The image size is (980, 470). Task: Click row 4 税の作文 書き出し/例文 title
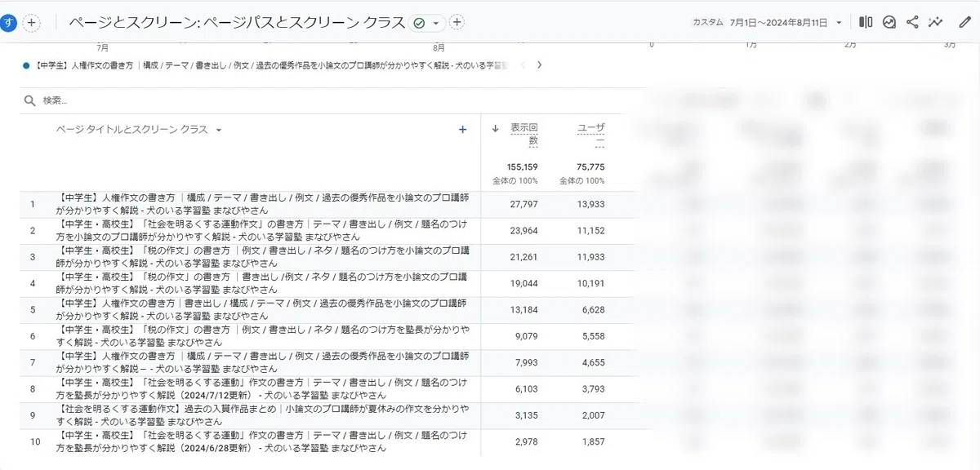coord(263,282)
